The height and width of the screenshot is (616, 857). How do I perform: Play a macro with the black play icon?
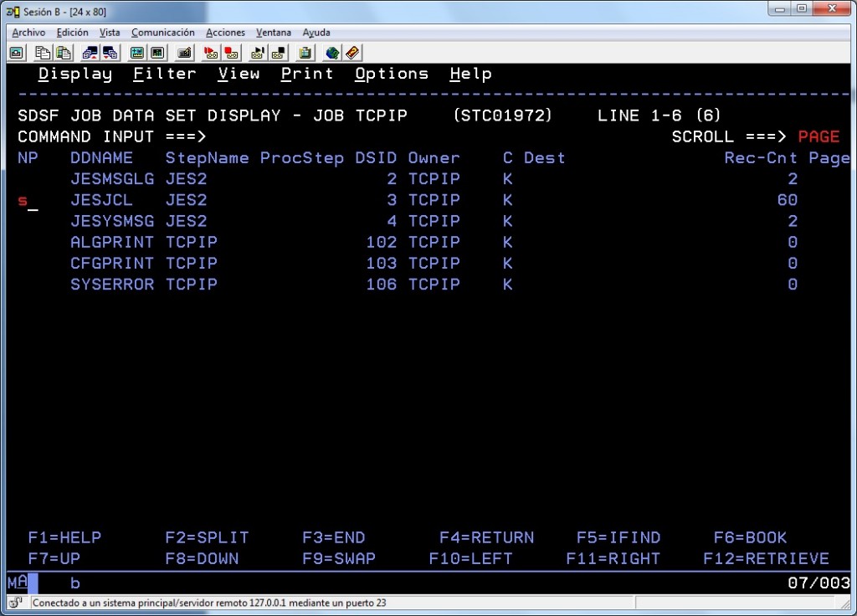[x=258, y=53]
